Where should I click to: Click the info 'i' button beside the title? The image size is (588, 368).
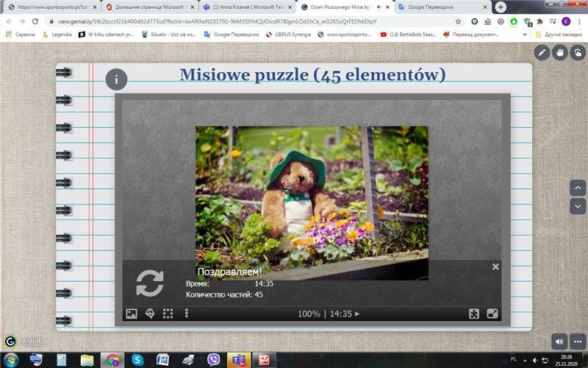pos(116,79)
